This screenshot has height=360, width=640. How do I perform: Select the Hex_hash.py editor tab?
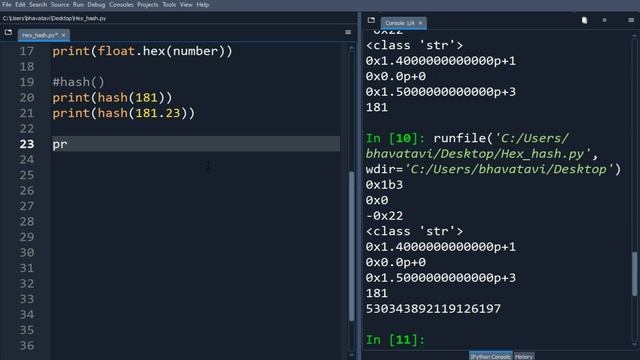(40, 35)
